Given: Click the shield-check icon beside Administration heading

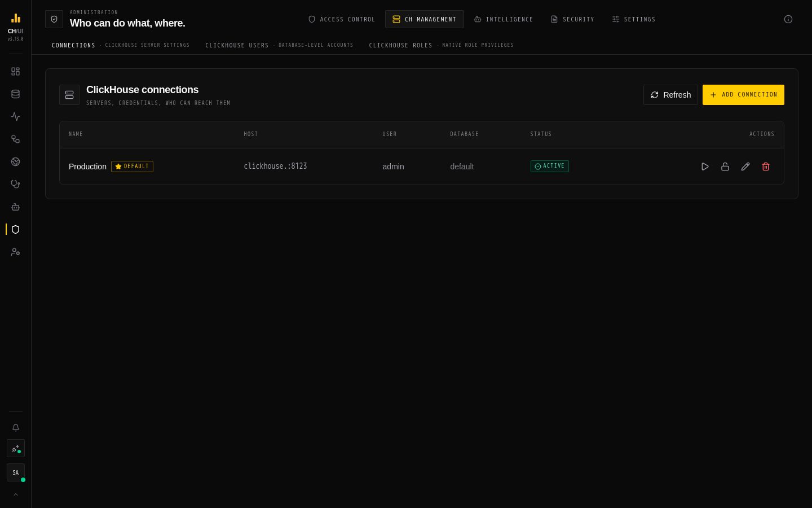Looking at the screenshot, I should [x=54, y=19].
